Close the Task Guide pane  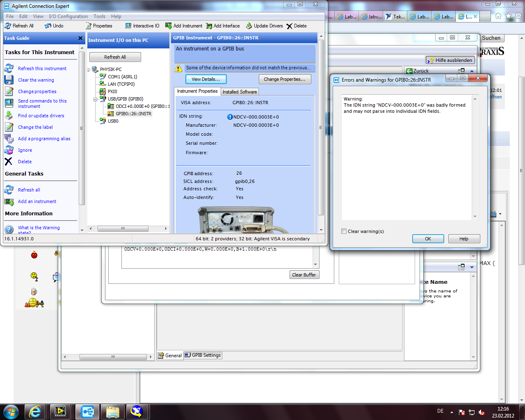point(80,38)
